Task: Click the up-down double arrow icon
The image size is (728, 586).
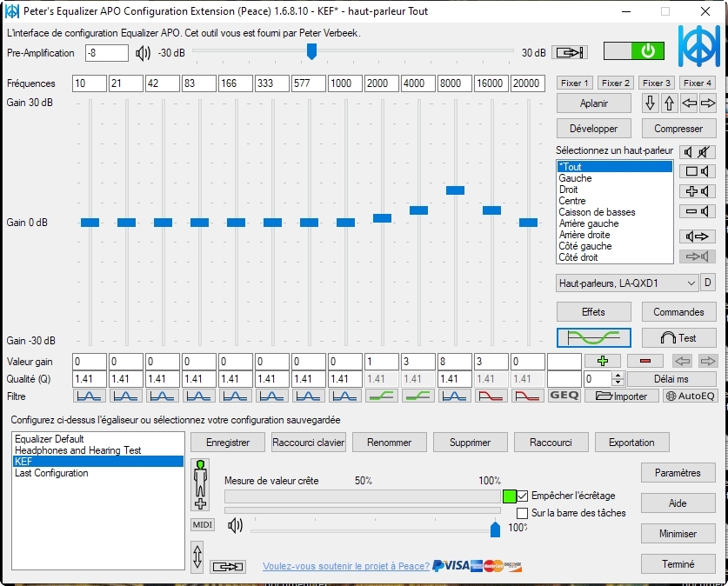Action: point(197,556)
